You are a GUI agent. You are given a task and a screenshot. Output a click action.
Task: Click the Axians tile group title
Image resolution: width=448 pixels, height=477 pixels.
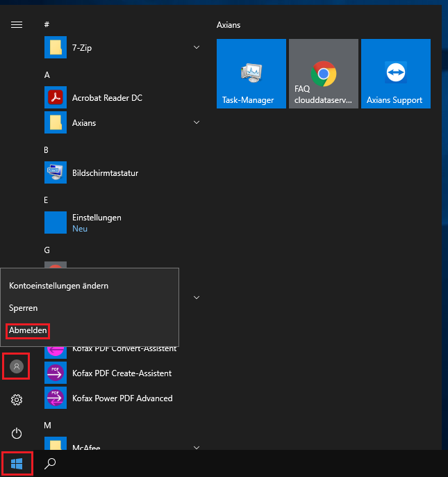[229, 25]
